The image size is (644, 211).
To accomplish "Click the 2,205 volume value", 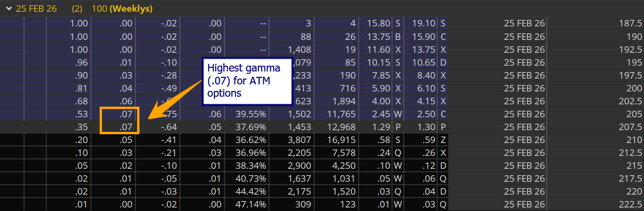I will tap(299, 153).
